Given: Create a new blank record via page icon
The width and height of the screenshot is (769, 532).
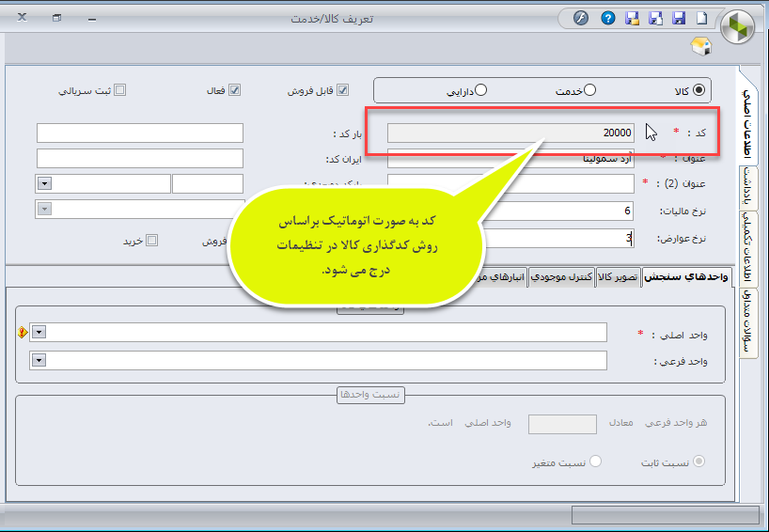Looking at the screenshot, I should pos(702,19).
